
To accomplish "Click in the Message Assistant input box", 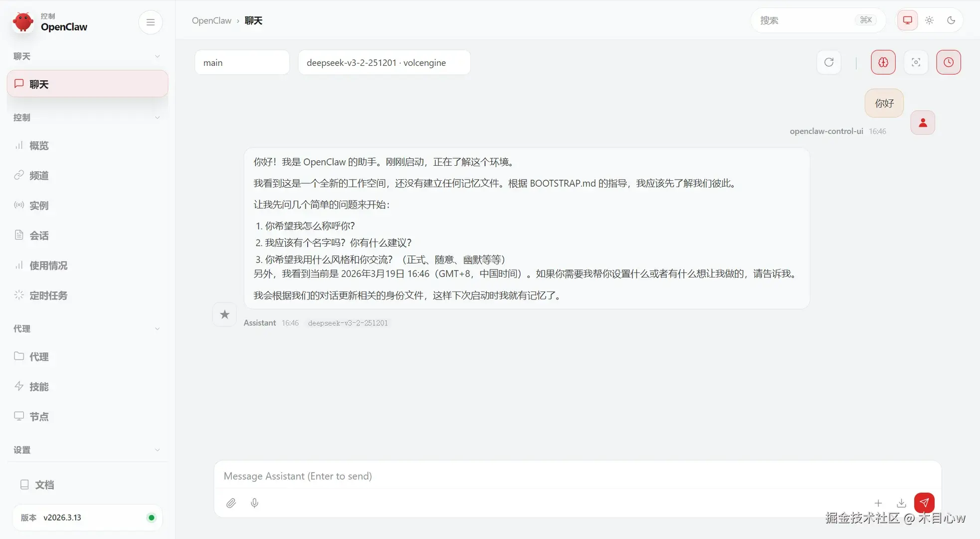I will tap(499, 476).
